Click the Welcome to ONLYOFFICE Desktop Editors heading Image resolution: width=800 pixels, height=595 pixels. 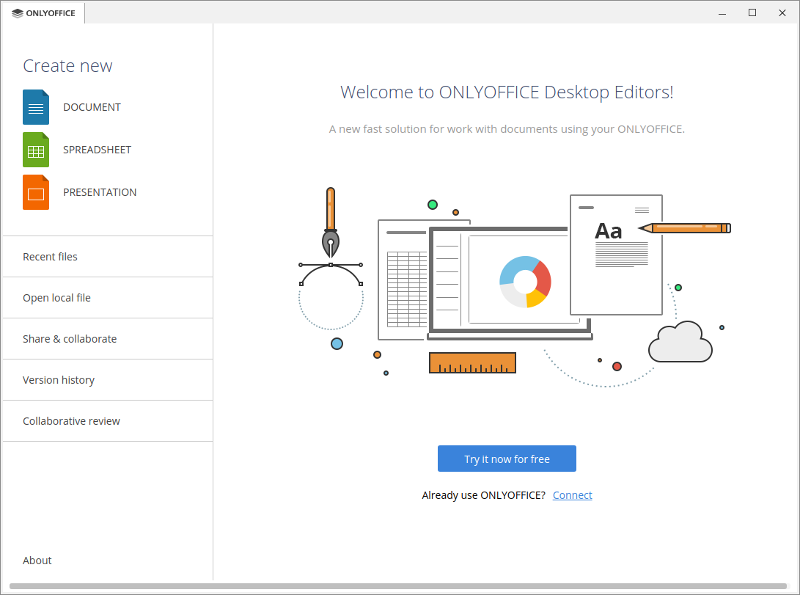tap(507, 92)
